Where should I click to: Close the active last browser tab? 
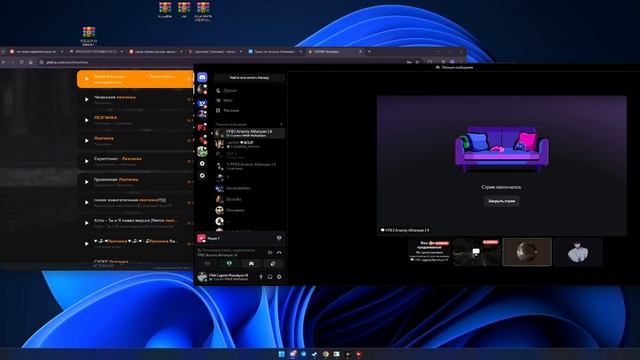click(360, 51)
